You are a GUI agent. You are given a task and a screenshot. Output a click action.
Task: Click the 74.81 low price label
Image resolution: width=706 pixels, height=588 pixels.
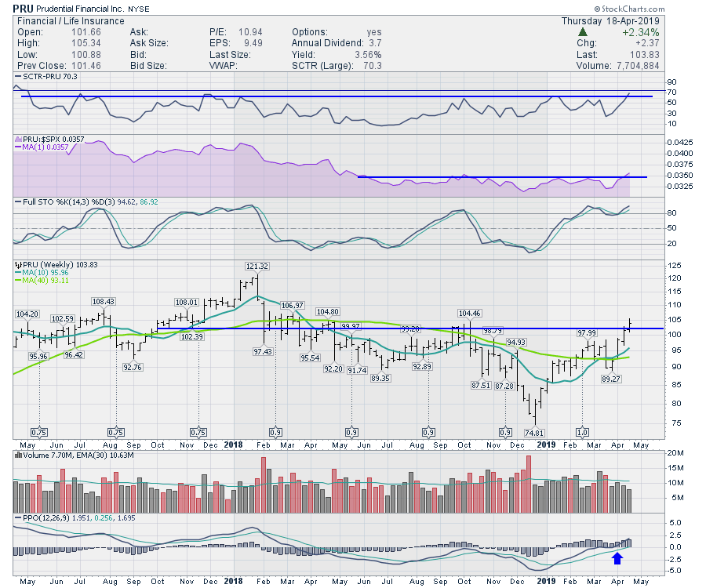coord(534,433)
